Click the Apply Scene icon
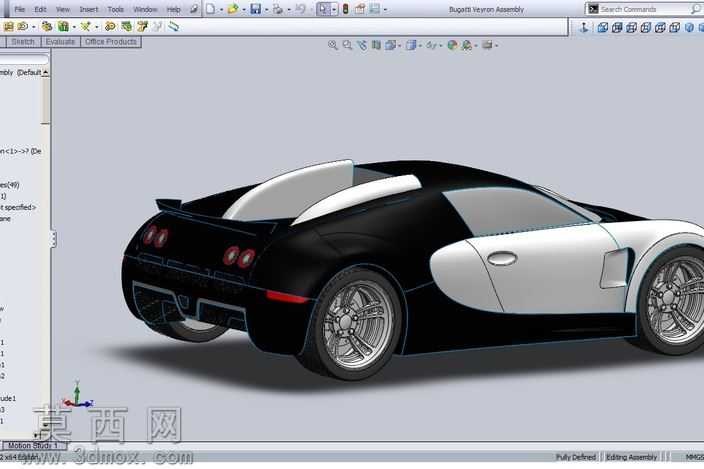 (x=466, y=45)
